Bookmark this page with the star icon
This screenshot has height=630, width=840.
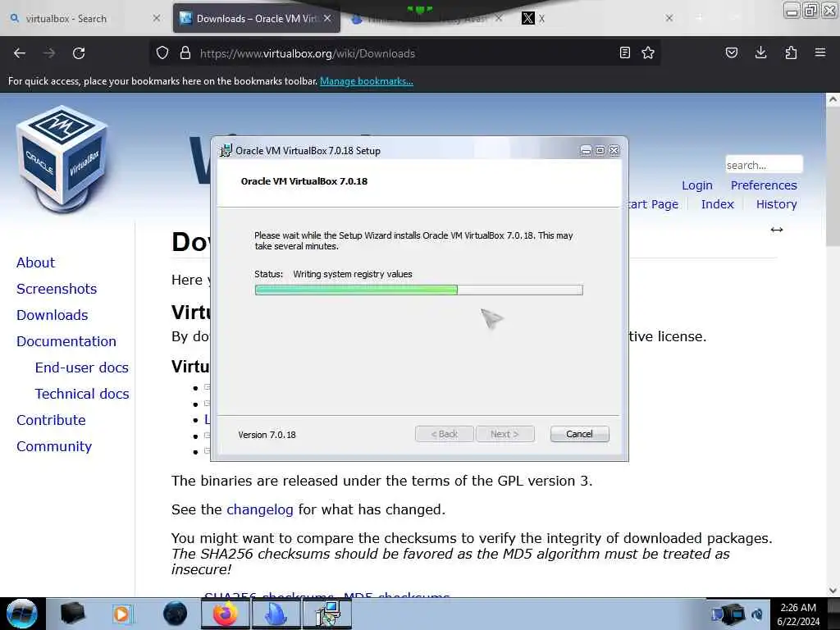click(648, 52)
